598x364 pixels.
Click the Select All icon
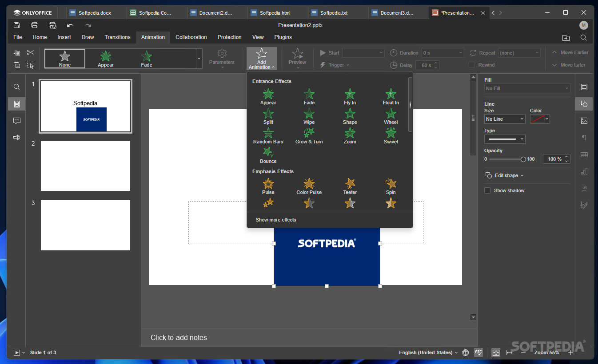(x=30, y=65)
